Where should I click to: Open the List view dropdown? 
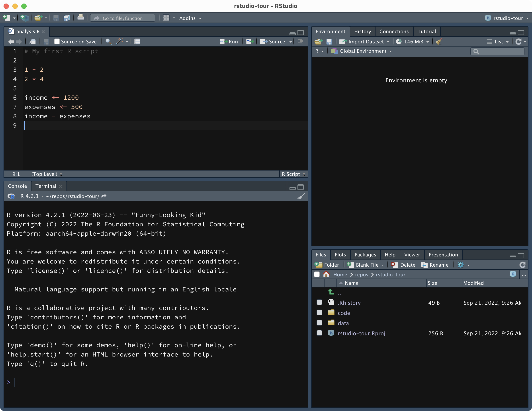(x=498, y=42)
